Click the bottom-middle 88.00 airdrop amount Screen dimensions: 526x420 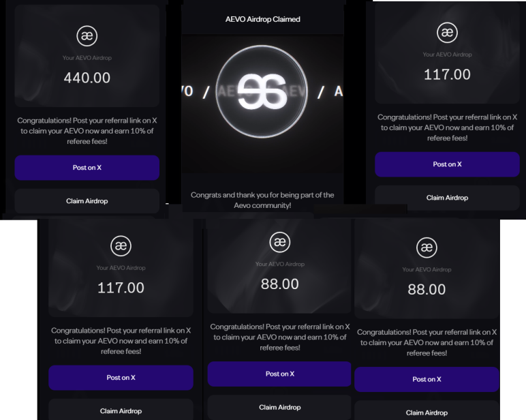(280, 284)
